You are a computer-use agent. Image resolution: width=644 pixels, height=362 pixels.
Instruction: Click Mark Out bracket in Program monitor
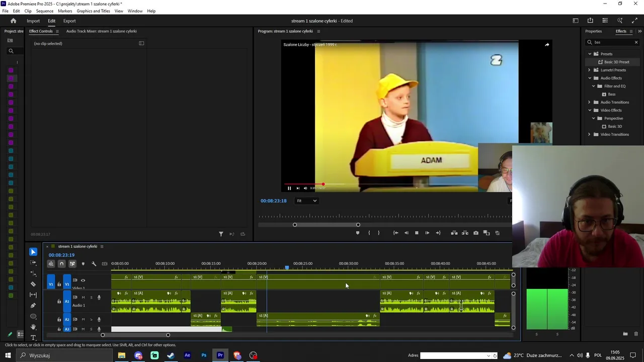379,233
